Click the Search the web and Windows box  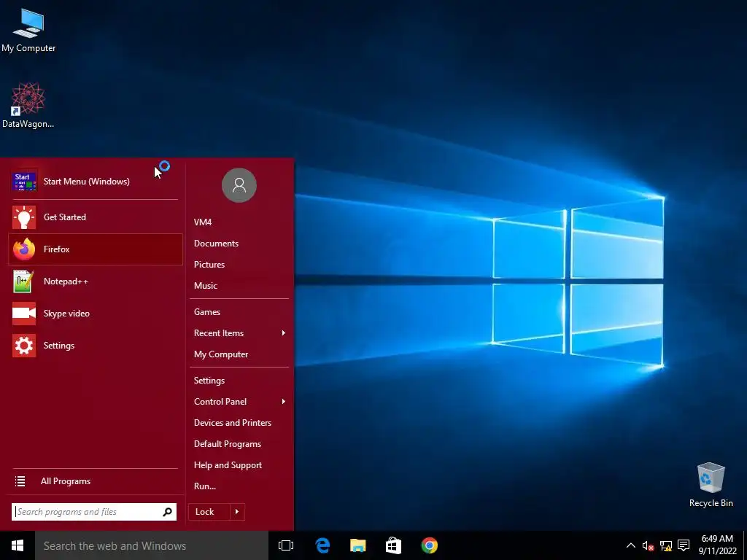152,545
